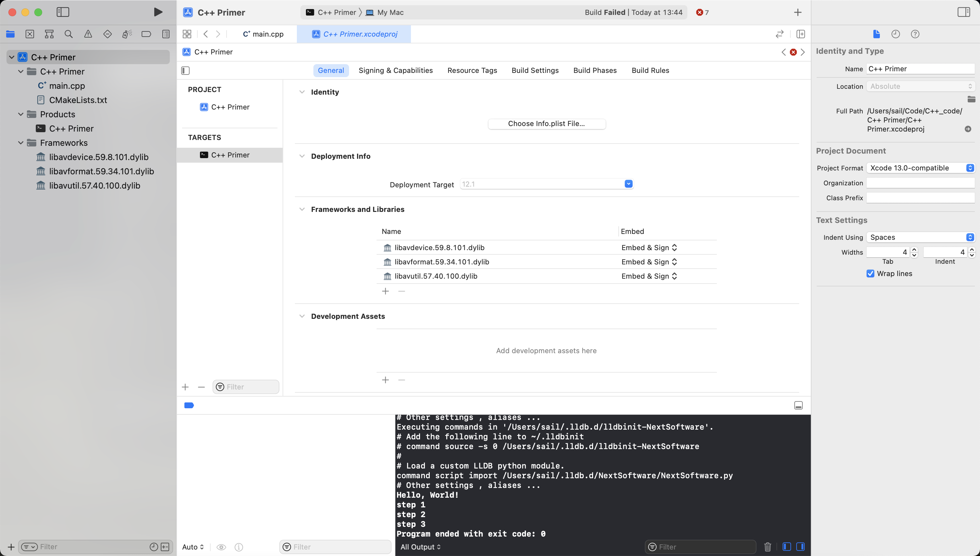Collapse the C++ Primer project root
The height and width of the screenshot is (556, 980).
coord(12,57)
